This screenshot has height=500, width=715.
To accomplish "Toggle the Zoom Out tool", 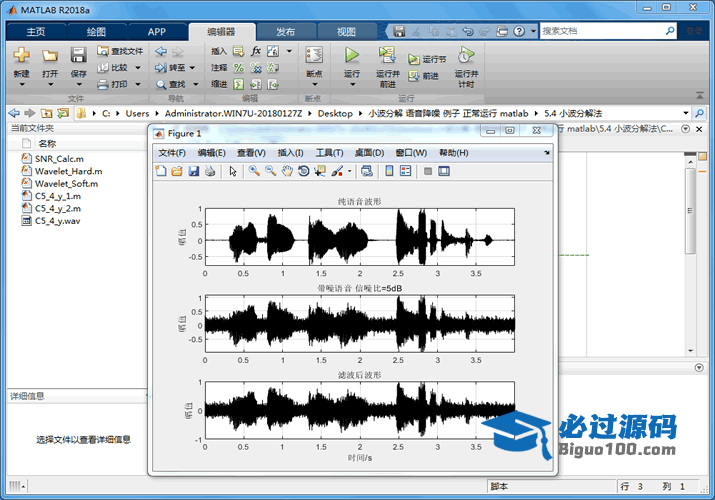I will (x=270, y=171).
